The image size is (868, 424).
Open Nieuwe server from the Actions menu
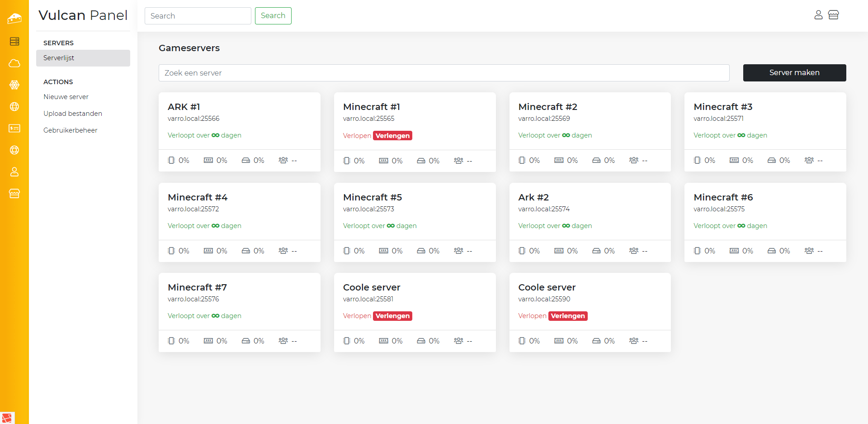[66, 97]
